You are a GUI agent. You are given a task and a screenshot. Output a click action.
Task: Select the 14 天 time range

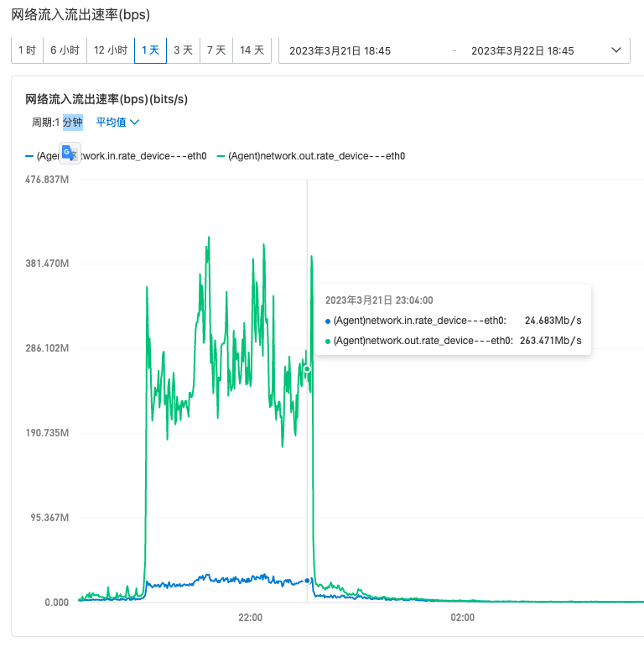(252, 50)
